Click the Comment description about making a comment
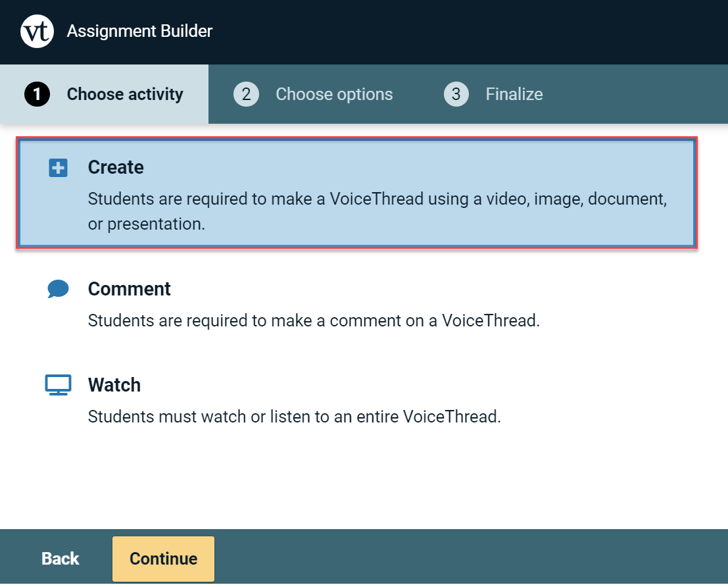Viewport: 728px width, 587px height. point(314,321)
